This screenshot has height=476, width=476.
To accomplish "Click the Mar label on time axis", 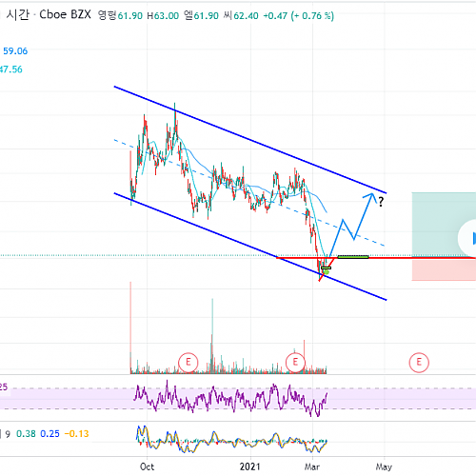I will click(x=312, y=466).
